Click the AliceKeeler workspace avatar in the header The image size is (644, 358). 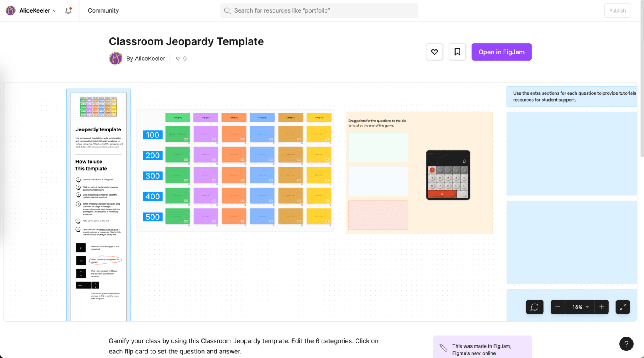click(10, 10)
